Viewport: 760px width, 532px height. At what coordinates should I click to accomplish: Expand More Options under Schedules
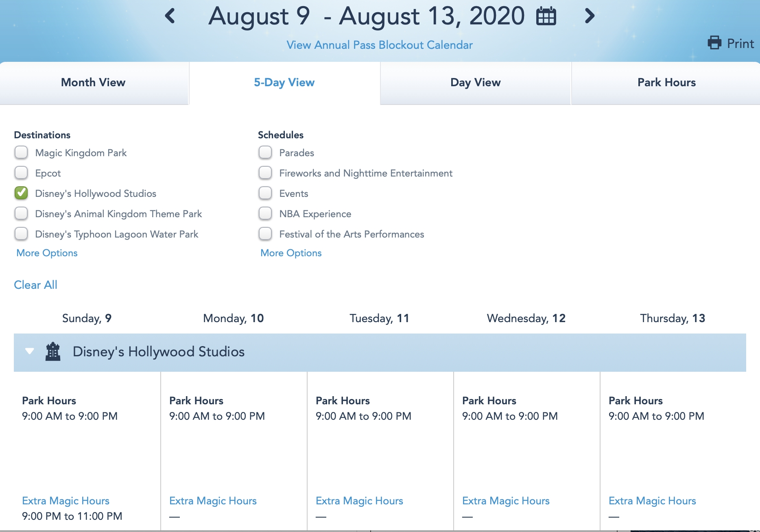pos(291,253)
